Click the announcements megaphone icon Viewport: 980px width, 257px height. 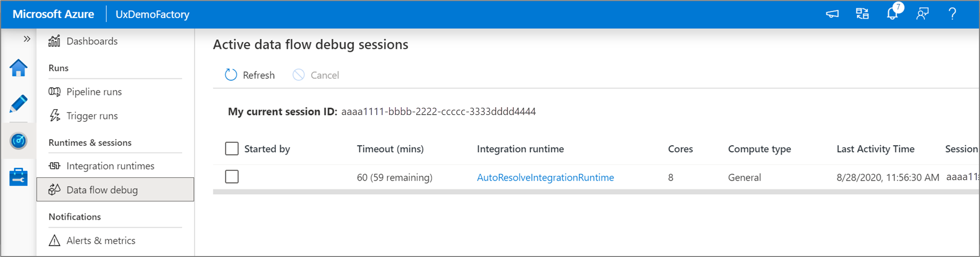pos(832,14)
